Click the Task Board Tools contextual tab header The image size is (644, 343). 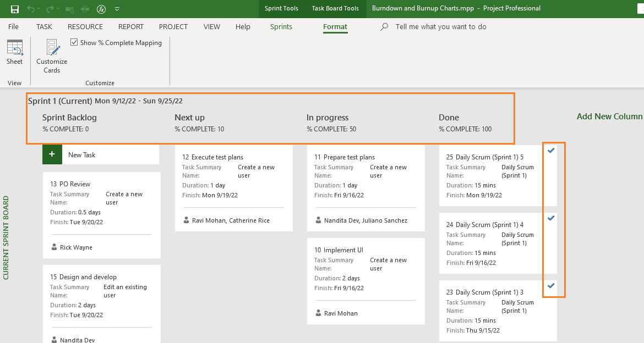pos(335,8)
